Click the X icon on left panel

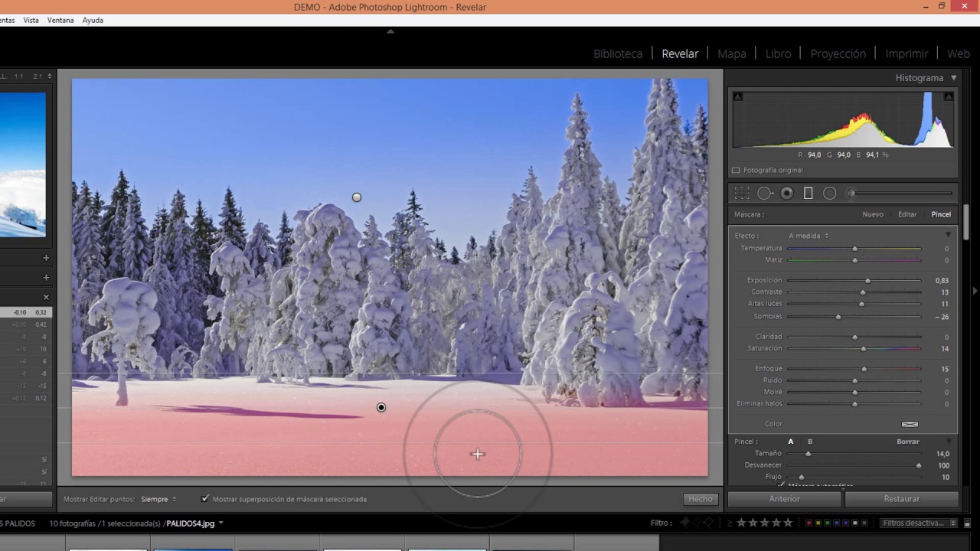point(46,297)
